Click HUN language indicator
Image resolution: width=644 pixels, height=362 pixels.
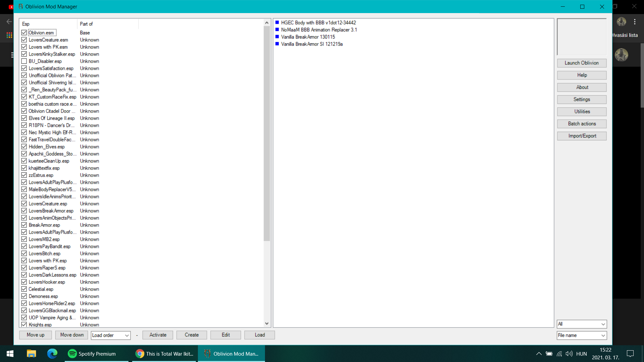[581, 354]
